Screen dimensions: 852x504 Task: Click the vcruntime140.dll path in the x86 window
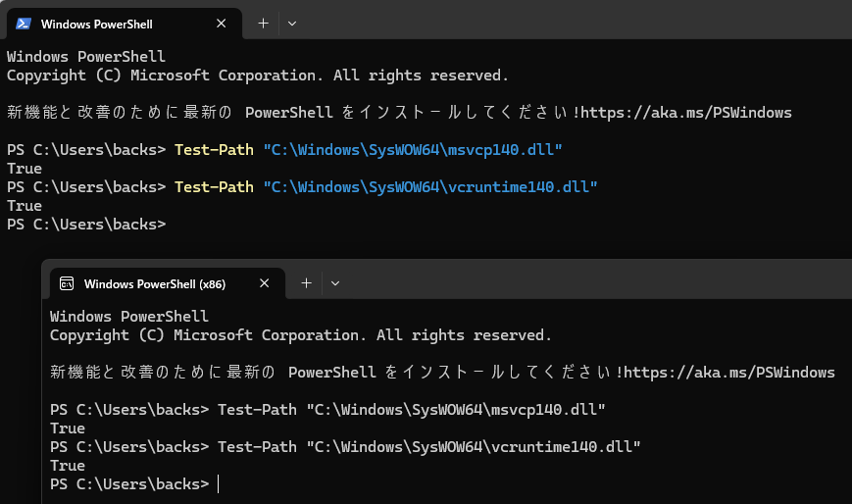pyautogui.click(x=473, y=447)
